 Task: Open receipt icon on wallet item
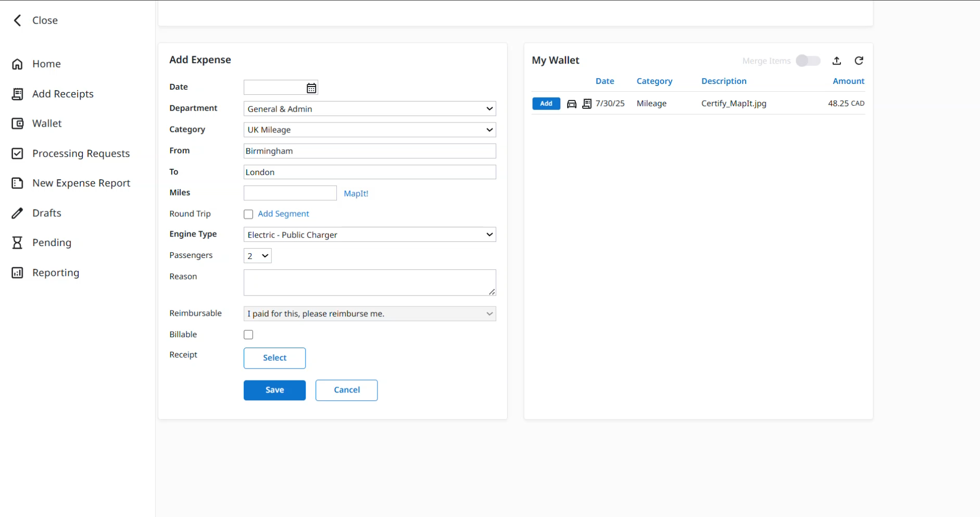586,104
